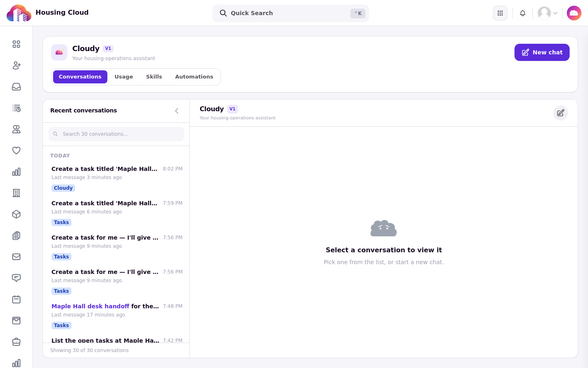Click the Housing Cloud logo
Viewport: 588px width, 368px height.
pos(19,13)
